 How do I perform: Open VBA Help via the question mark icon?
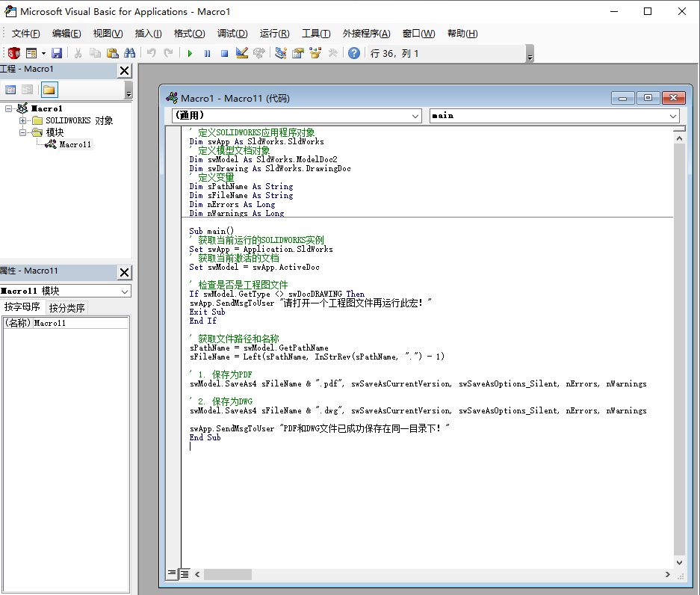tap(353, 53)
